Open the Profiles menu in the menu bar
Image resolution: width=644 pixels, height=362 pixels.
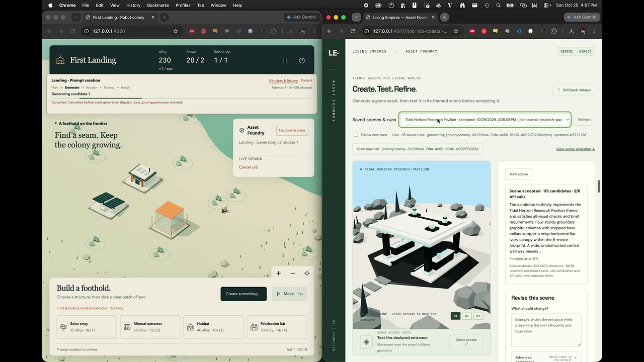pyautogui.click(x=183, y=5)
